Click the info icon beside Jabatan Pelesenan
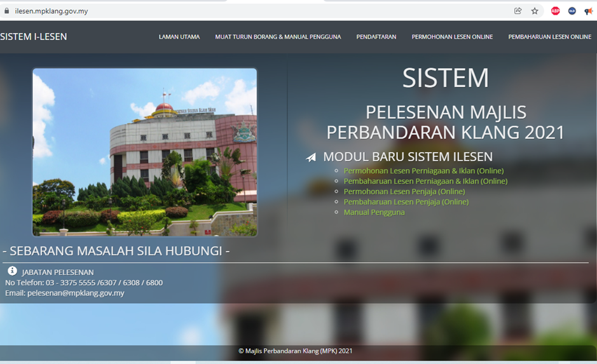The image size is (597, 364). point(12,271)
